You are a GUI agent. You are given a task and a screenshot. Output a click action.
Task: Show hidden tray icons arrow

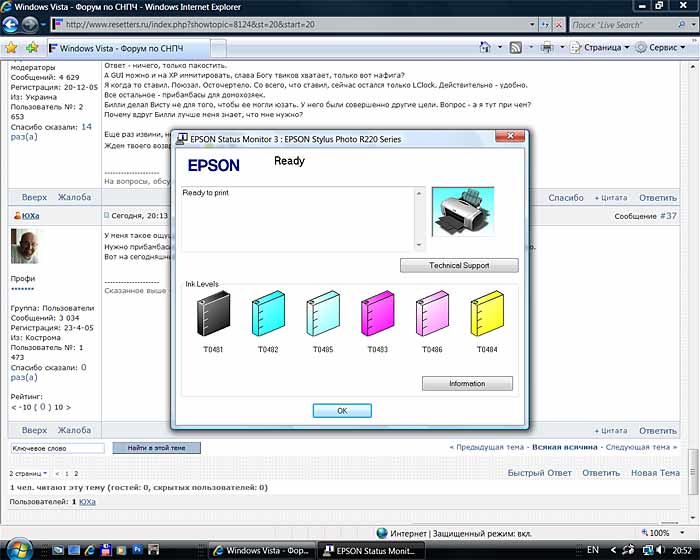coord(613,550)
